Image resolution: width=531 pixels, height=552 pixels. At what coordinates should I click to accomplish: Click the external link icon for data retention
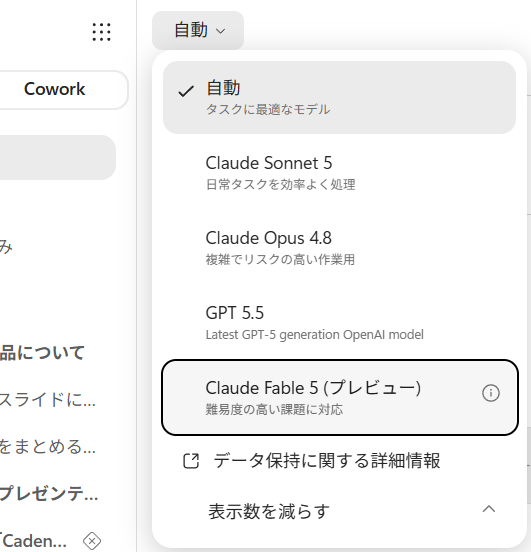coord(191,461)
